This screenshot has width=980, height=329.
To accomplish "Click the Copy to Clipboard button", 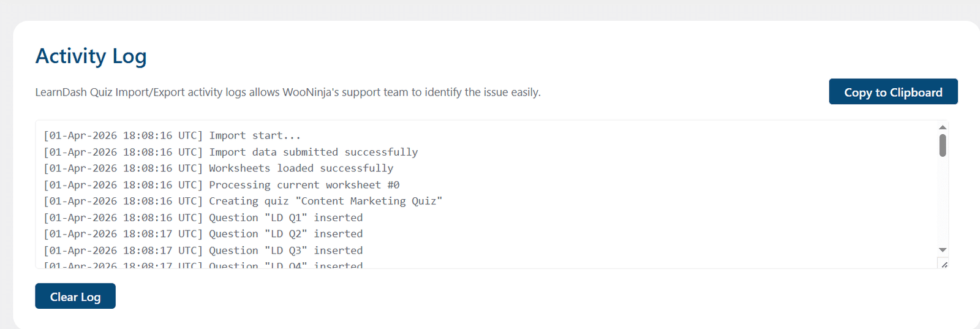I will click(893, 91).
